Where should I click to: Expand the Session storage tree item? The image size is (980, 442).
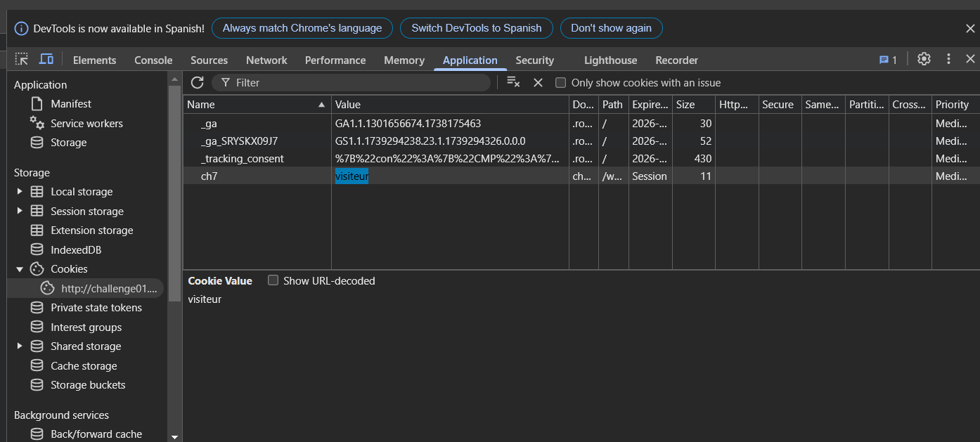(19, 212)
